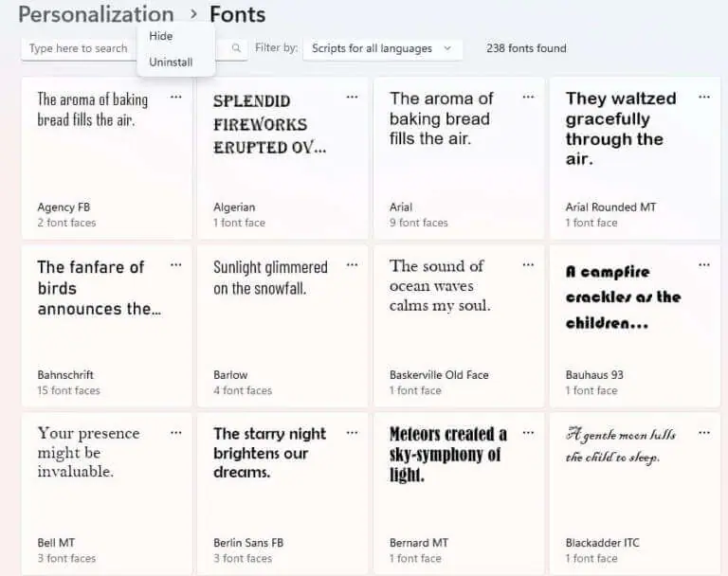Open more options for Blackadder ITC font
This screenshot has width=728, height=576.
(704, 433)
